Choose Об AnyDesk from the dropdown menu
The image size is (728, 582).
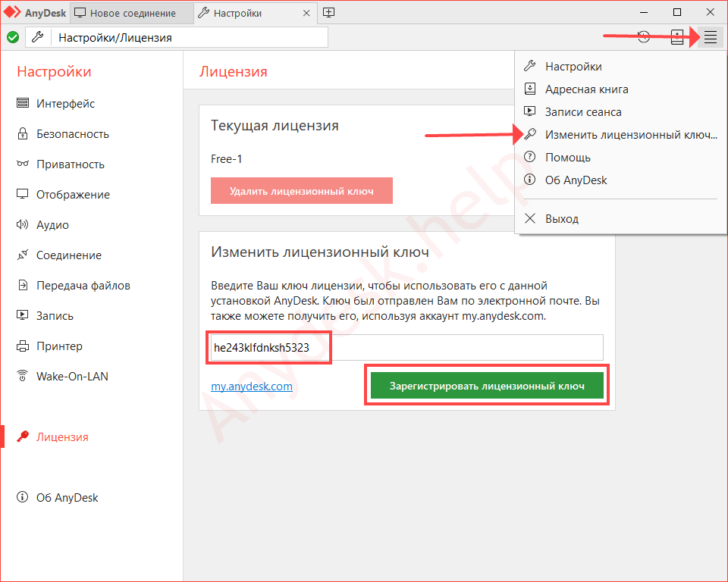tap(620, 180)
